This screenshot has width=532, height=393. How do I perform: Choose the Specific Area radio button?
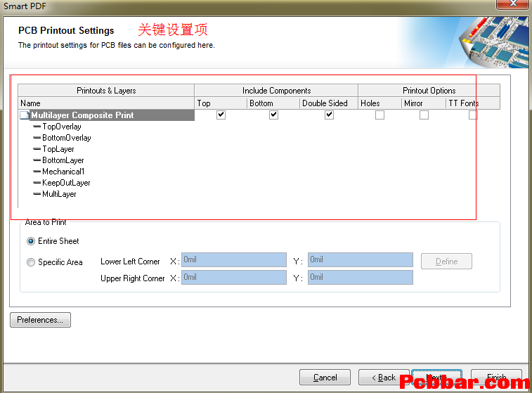pos(31,262)
